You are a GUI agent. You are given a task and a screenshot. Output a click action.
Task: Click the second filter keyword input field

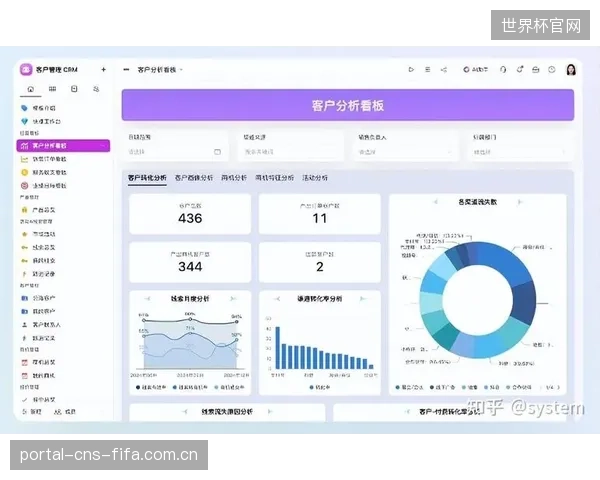291,152
